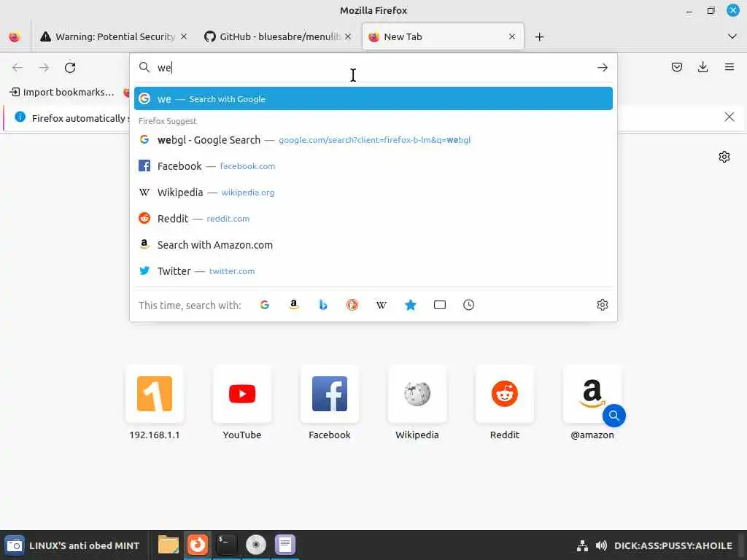Close the New Tab tab
The image size is (747, 560).
click(x=512, y=36)
